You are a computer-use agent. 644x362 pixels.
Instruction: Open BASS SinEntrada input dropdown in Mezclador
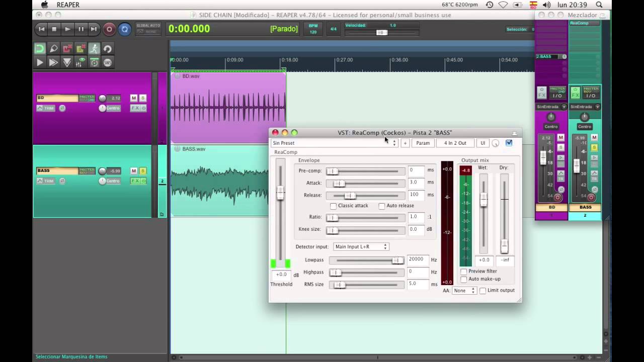pyautogui.click(x=585, y=107)
